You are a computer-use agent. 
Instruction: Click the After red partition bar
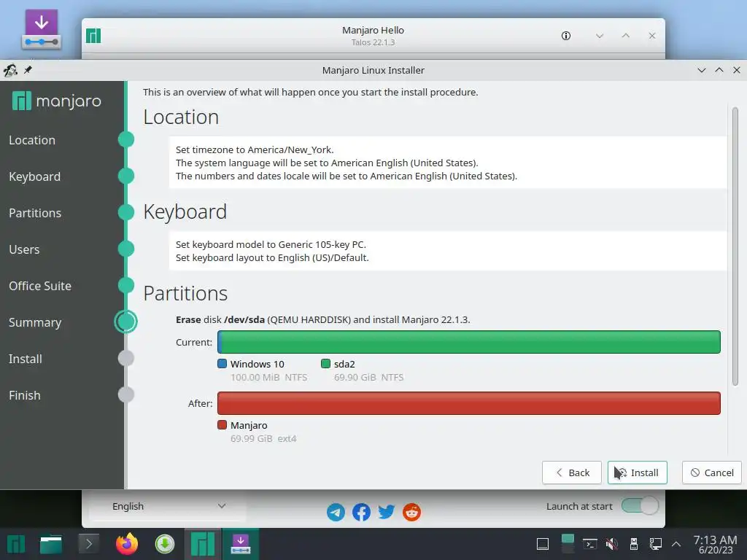[469, 403]
